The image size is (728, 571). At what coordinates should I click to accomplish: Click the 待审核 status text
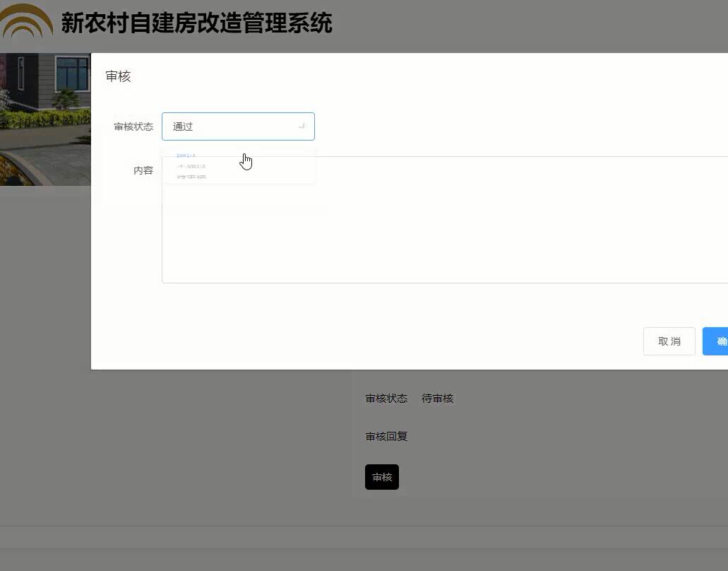point(437,398)
